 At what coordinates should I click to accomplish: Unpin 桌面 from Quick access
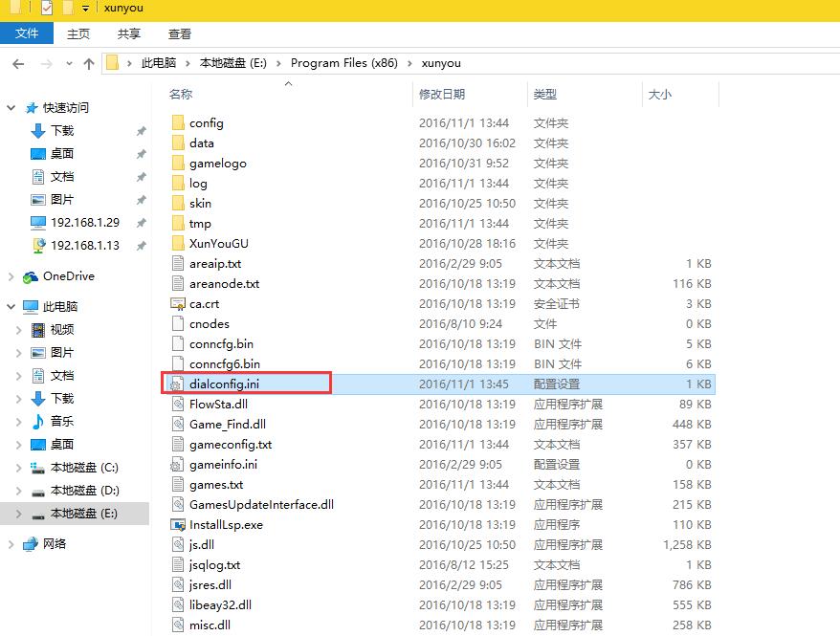coord(142,153)
